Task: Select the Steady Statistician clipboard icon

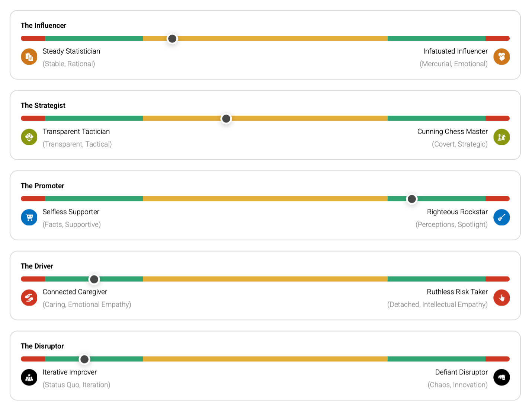Action: [29, 57]
